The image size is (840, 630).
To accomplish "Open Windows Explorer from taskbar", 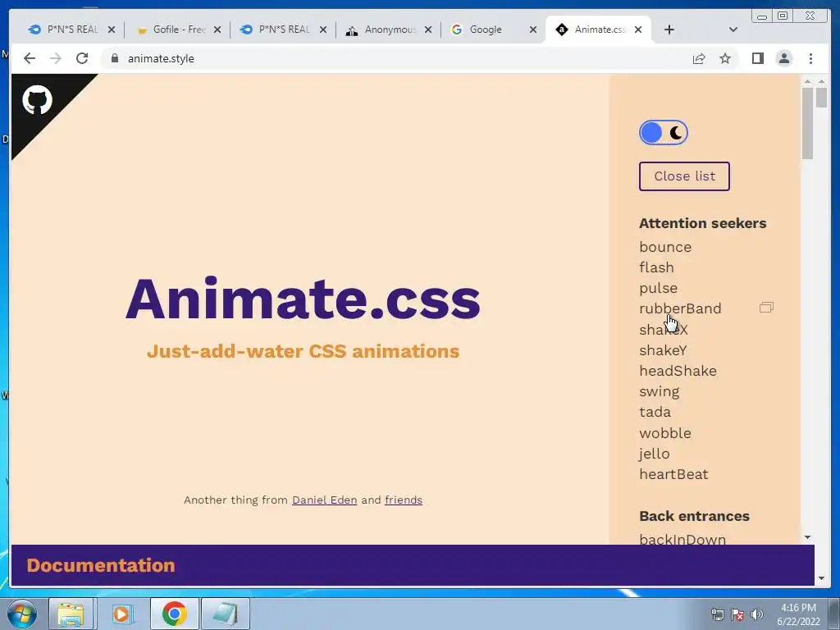I will coord(71,614).
